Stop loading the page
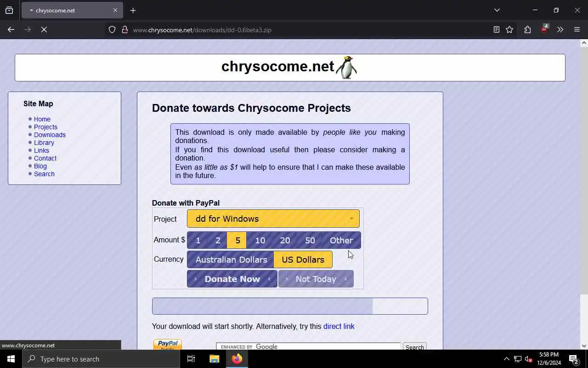This screenshot has width=588, height=368. coord(44,29)
